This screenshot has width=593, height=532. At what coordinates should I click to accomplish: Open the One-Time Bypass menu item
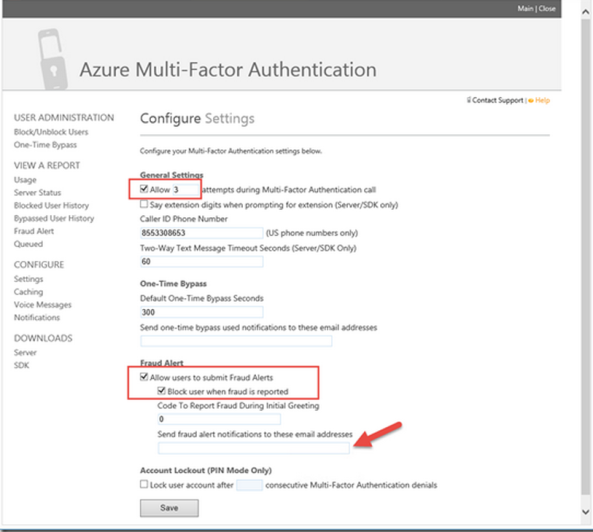[45, 145]
